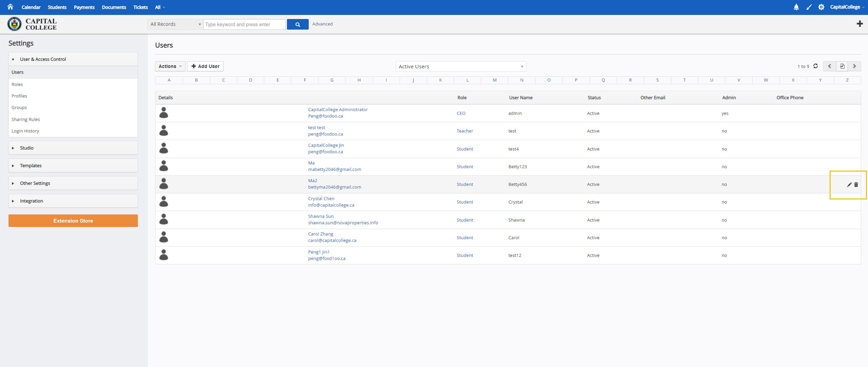Select Profiles in settings sidebar
The image size is (868, 367).
tap(19, 96)
